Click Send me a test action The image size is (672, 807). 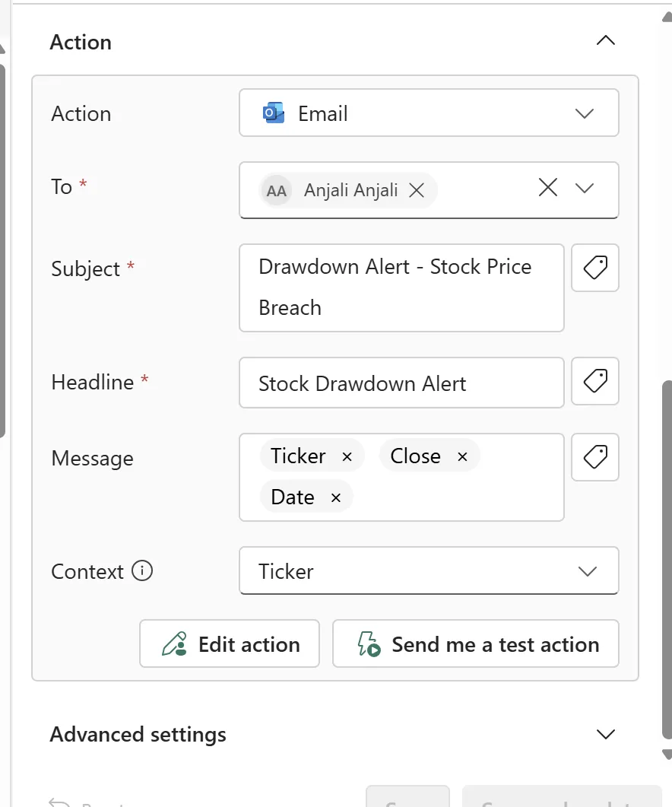pos(475,643)
